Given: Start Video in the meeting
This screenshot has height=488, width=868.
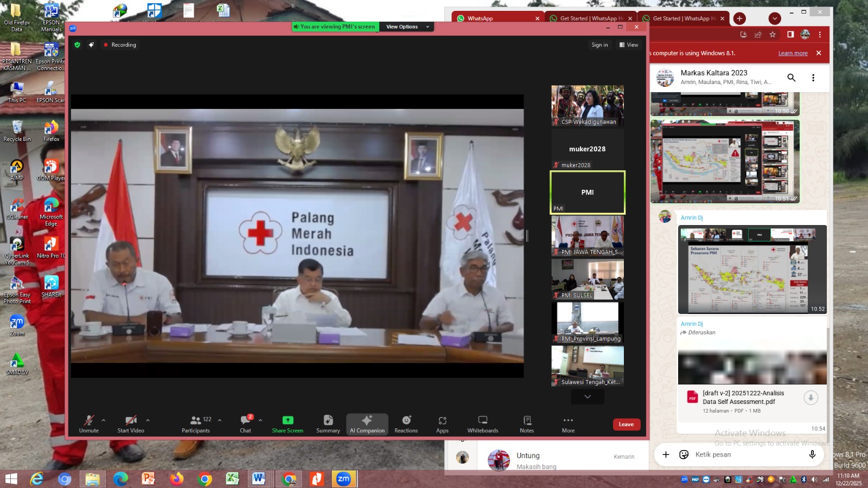Looking at the screenshot, I should (x=131, y=423).
